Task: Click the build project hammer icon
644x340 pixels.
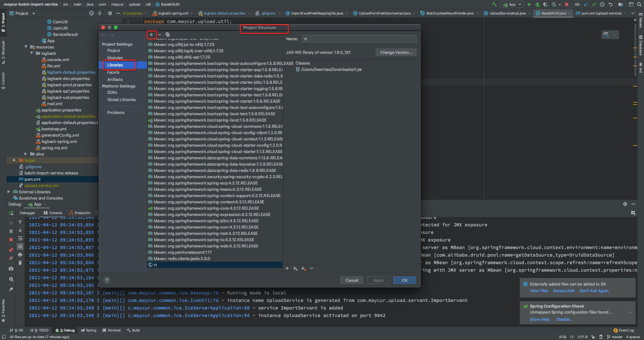Action: [495, 4]
